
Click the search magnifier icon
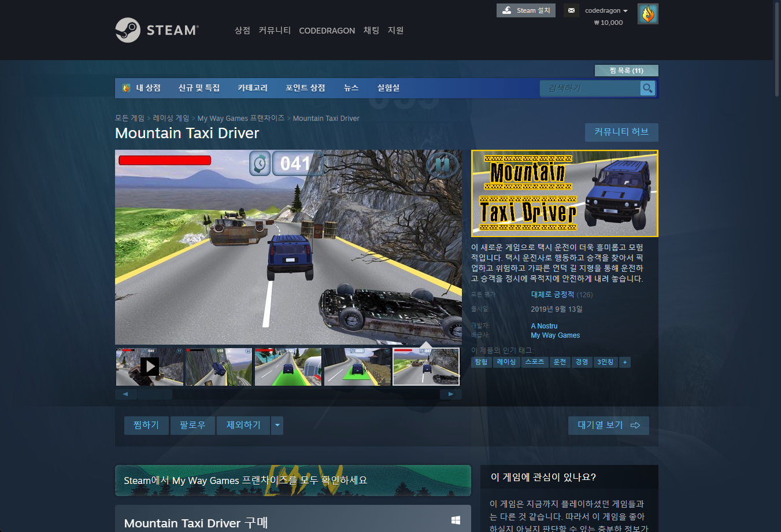pos(647,88)
